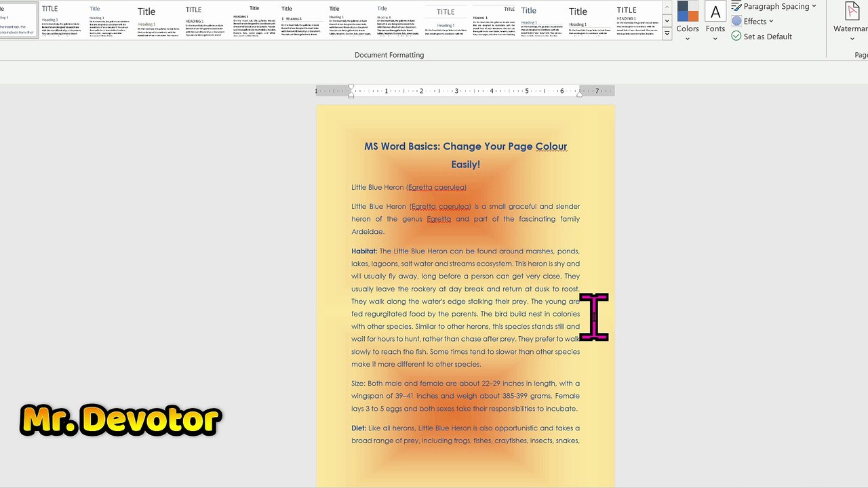Click the word "wingspan" in the Size paragraph
Screen dimensions: 868x488
(x=368, y=396)
